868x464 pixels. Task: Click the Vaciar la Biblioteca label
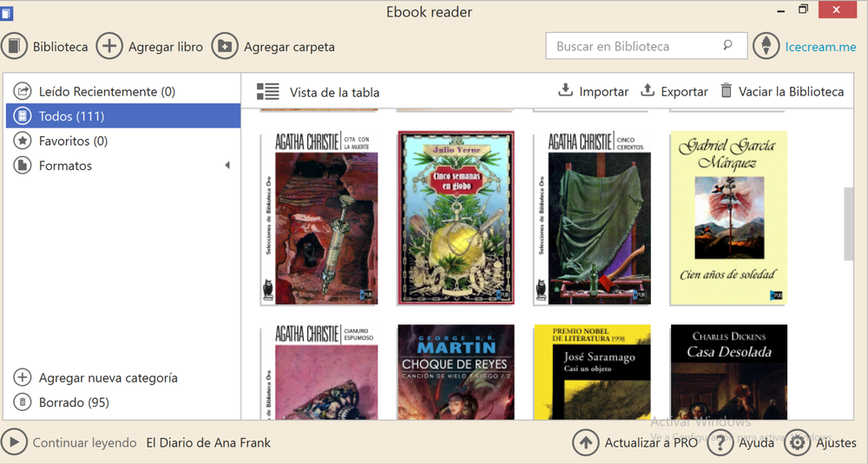pyautogui.click(x=791, y=92)
